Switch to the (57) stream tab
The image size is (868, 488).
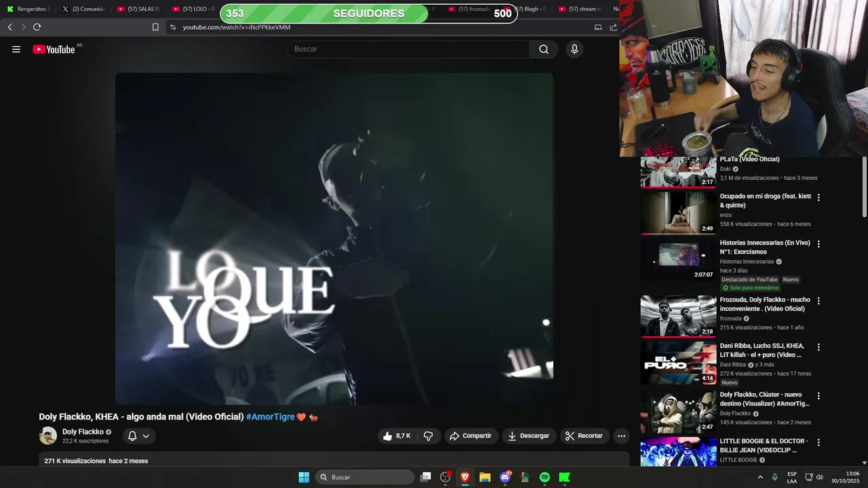(580, 9)
